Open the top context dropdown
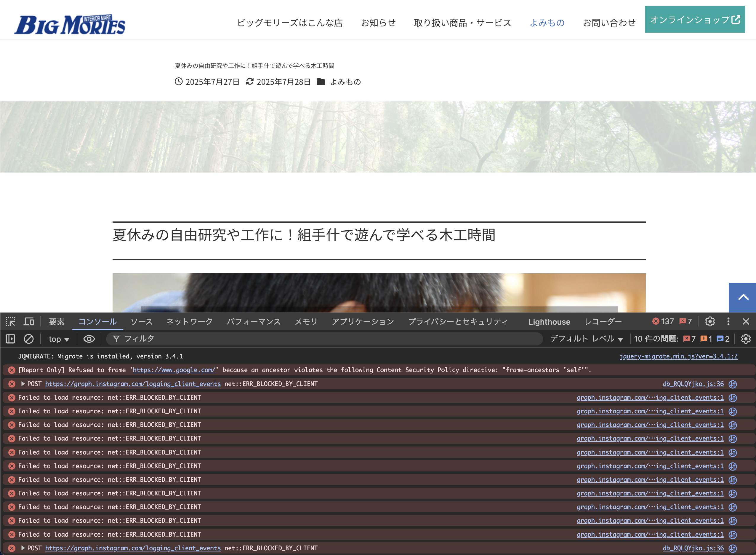Screen dimensions: 756x555 (x=59, y=339)
